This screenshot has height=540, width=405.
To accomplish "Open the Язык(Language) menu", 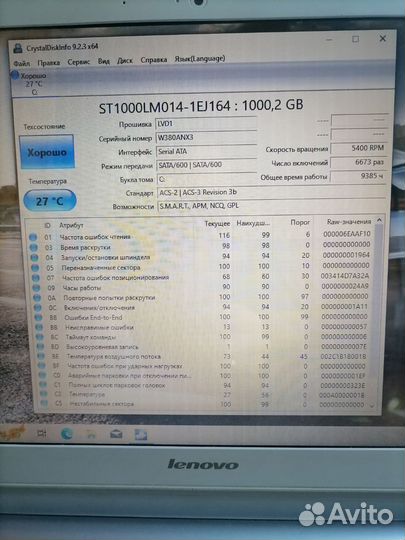I will point(200,59).
